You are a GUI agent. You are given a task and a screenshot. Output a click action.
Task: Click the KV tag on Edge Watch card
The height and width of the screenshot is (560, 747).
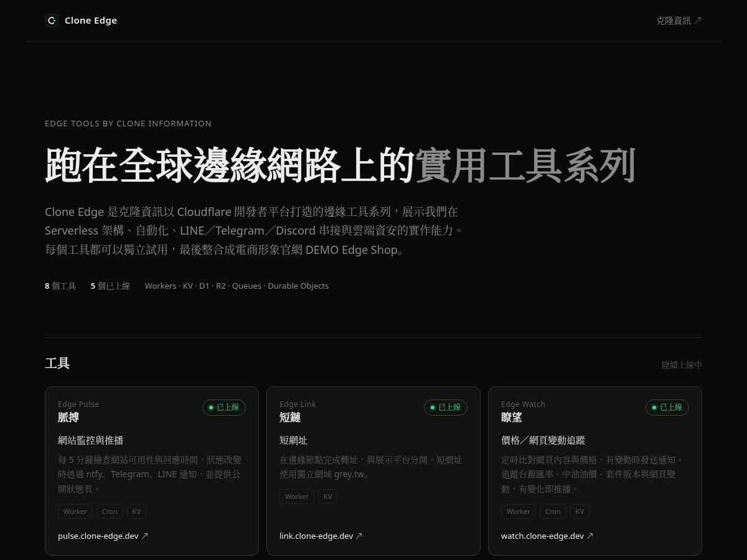click(x=580, y=511)
